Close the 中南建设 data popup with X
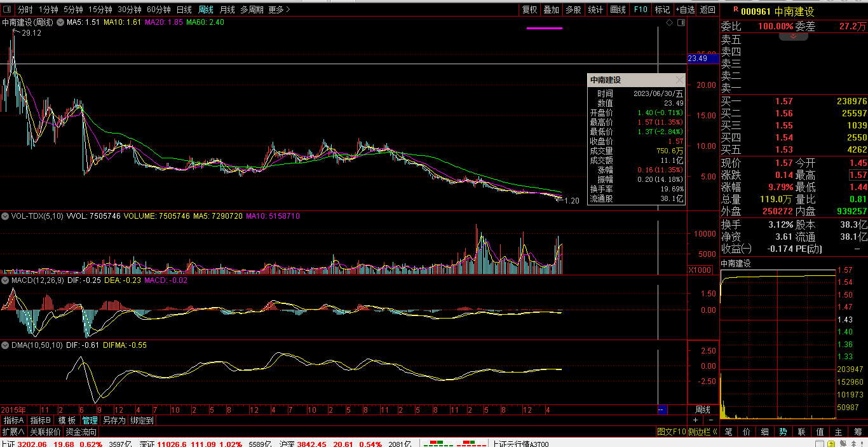868x447 pixels. click(679, 80)
